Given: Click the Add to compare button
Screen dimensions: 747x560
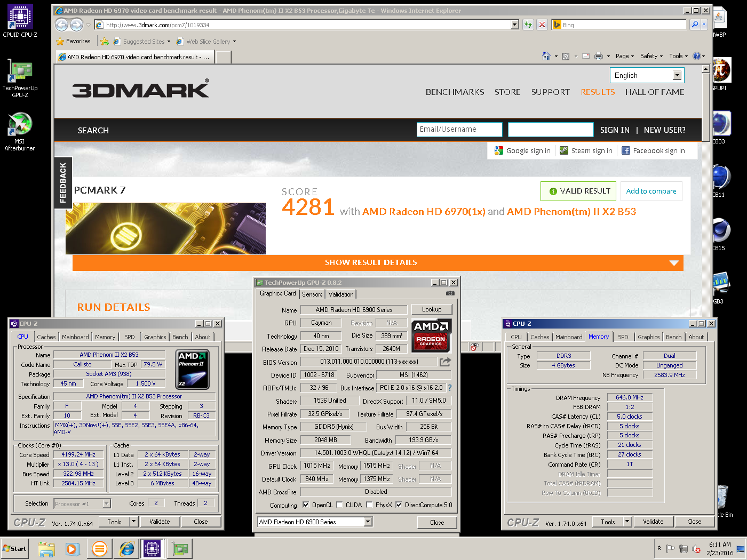Looking at the screenshot, I should click(x=651, y=191).
